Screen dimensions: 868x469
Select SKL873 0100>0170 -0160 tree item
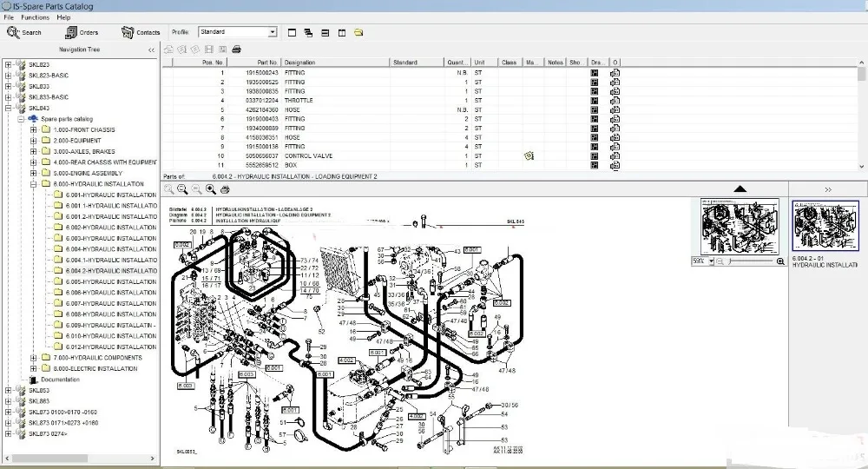pyautogui.click(x=62, y=412)
